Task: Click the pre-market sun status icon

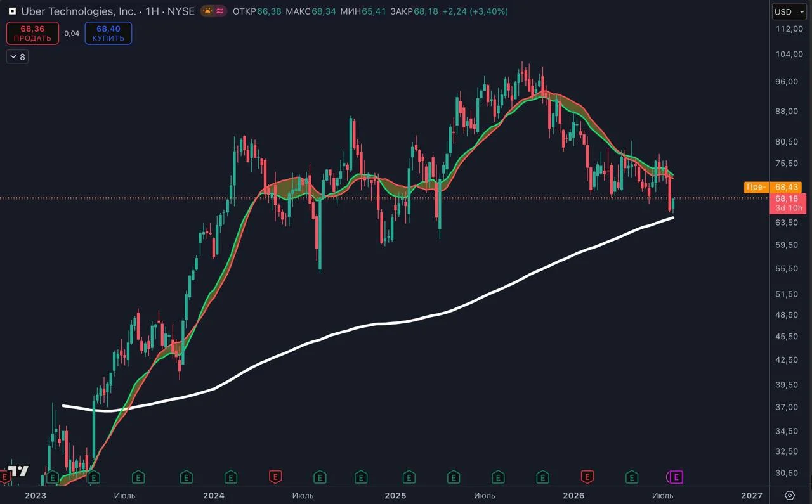Action: (x=207, y=11)
